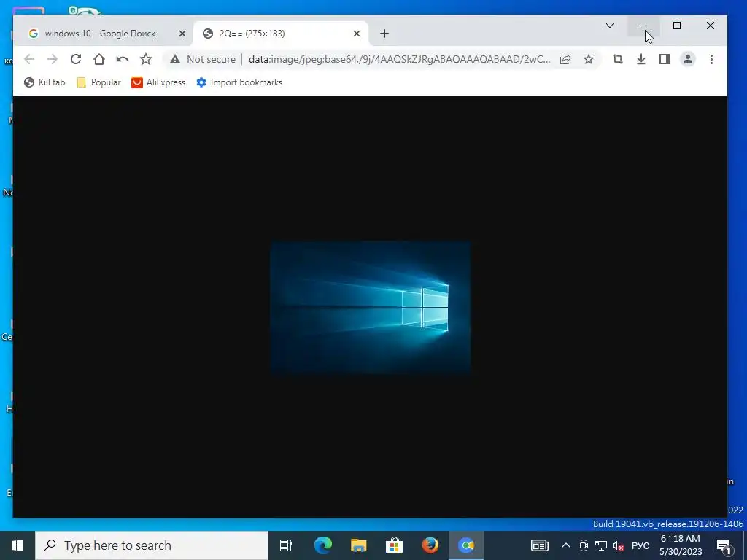747x560 pixels.
Task: Close the 2Q== image tab
Action: pyautogui.click(x=356, y=34)
